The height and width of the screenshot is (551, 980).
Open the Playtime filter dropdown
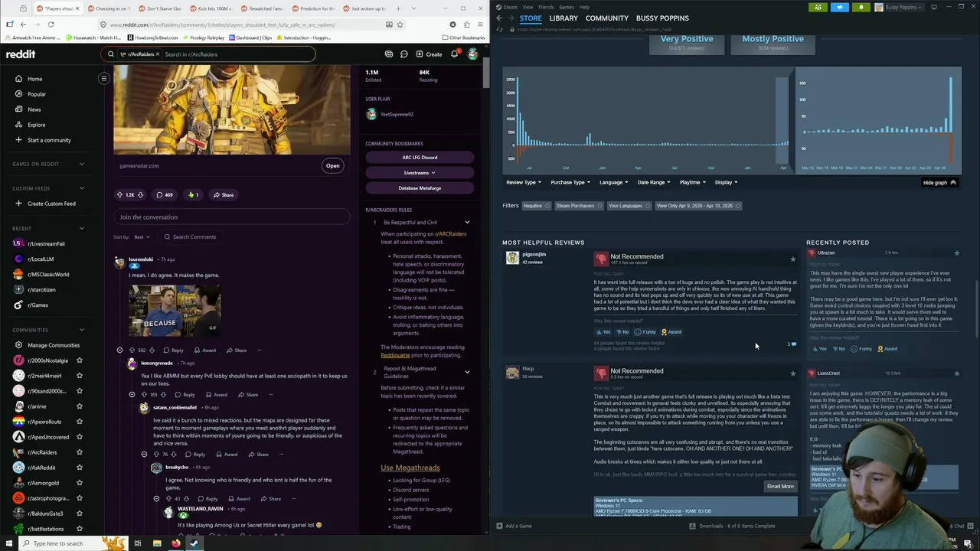tap(692, 182)
